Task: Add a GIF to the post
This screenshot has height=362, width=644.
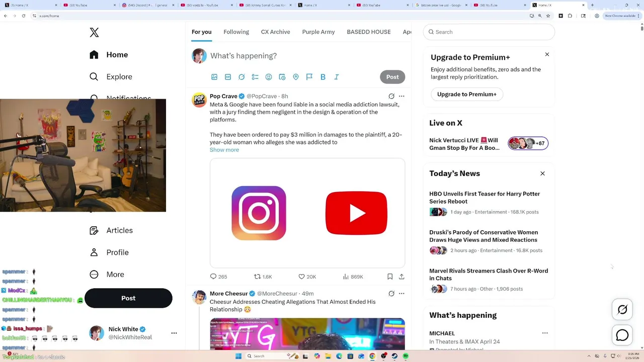Action: (228, 77)
